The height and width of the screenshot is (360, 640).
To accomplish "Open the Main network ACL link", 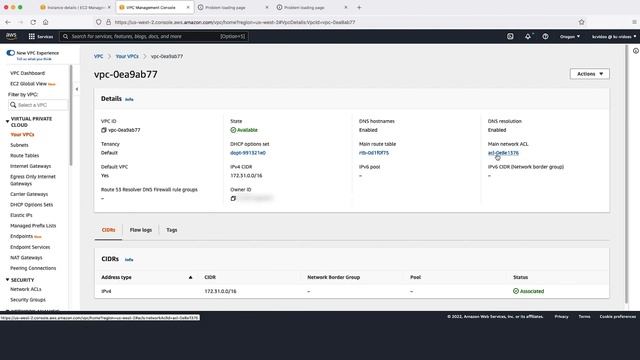I will [x=503, y=153].
